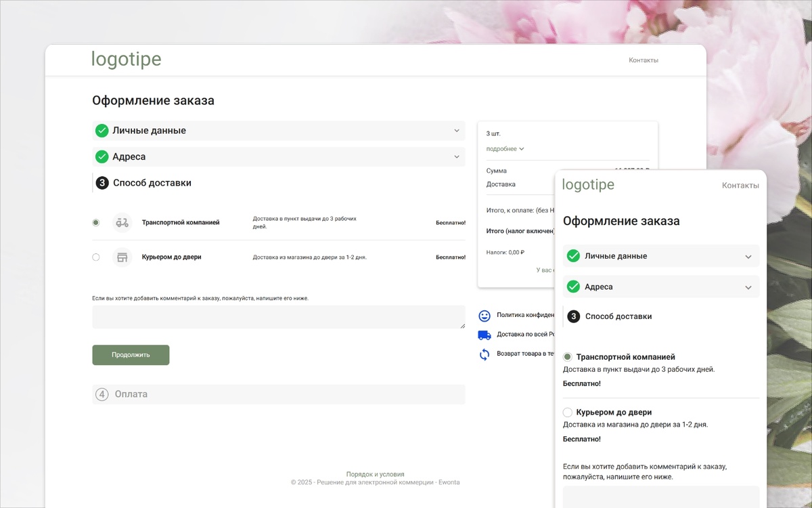Open Порядок и условия footer link
Screen dimensions: 812x508
click(375, 474)
